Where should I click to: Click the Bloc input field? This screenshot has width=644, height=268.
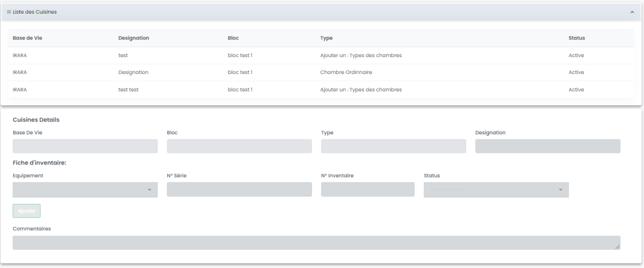(x=239, y=146)
